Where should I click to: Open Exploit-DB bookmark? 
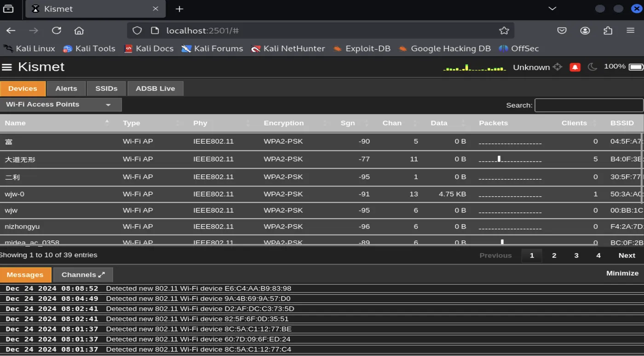point(362,48)
